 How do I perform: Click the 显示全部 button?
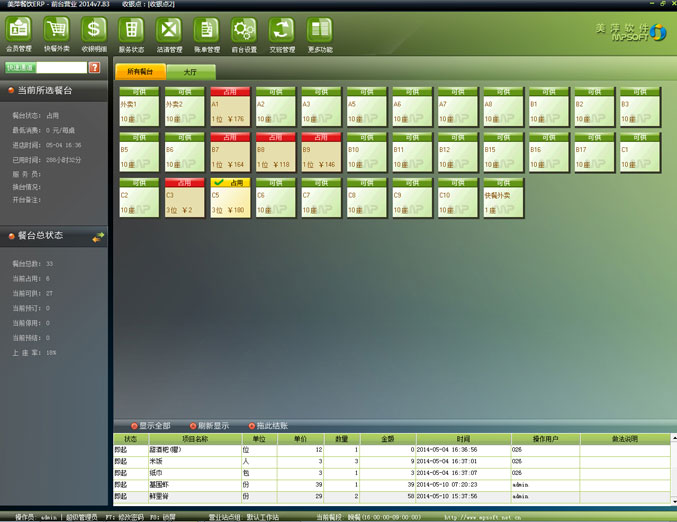[x=151, y=426]
